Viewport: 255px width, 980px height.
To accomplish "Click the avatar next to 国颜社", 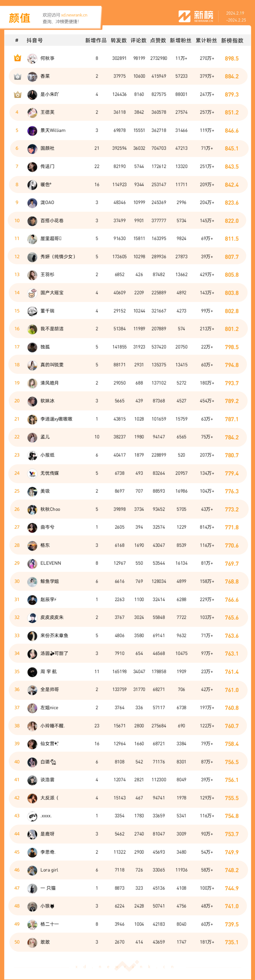I will click(x=32, y=149).
